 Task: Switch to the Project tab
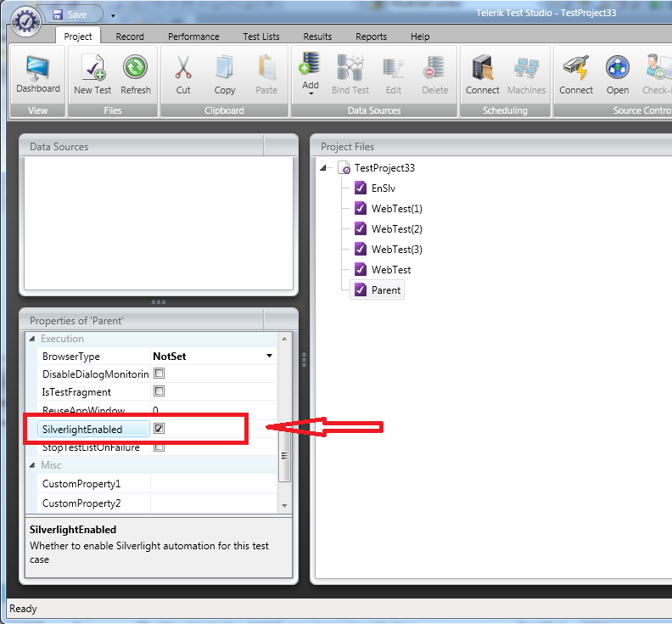(x=78, y=37)
